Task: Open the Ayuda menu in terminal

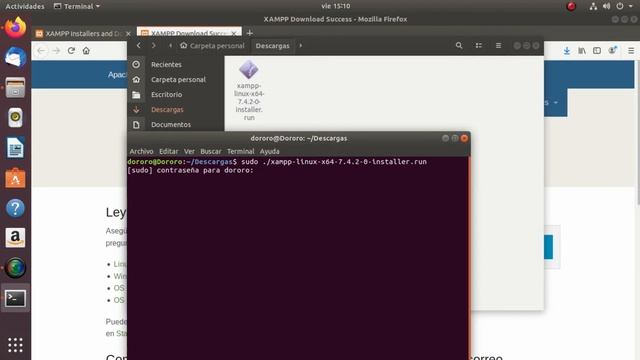Action: 269,151
